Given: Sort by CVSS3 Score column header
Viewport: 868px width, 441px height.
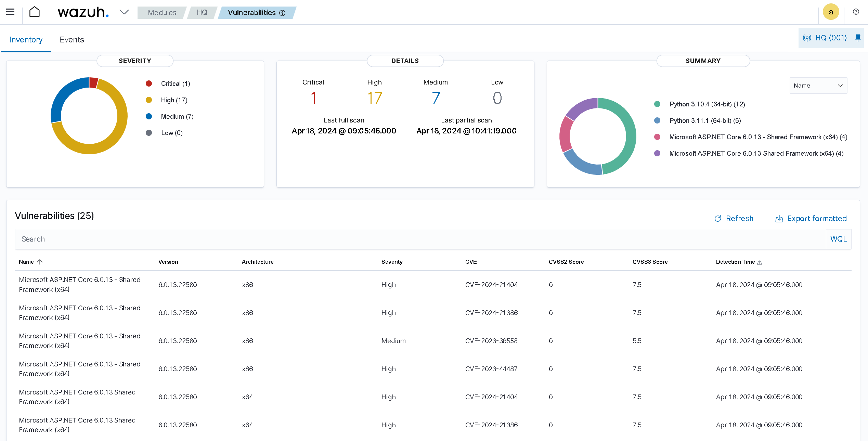Looking at the screenshot, I should point(650,262).
